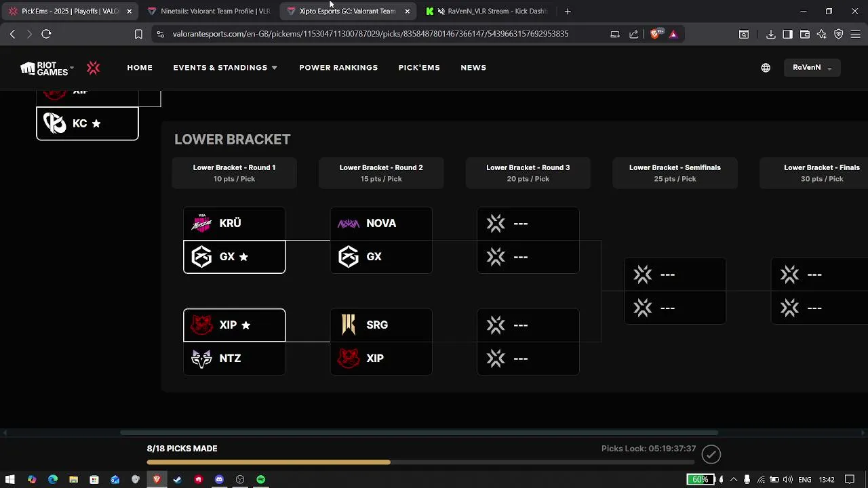Select the KC starred pick card

(87, 123)
